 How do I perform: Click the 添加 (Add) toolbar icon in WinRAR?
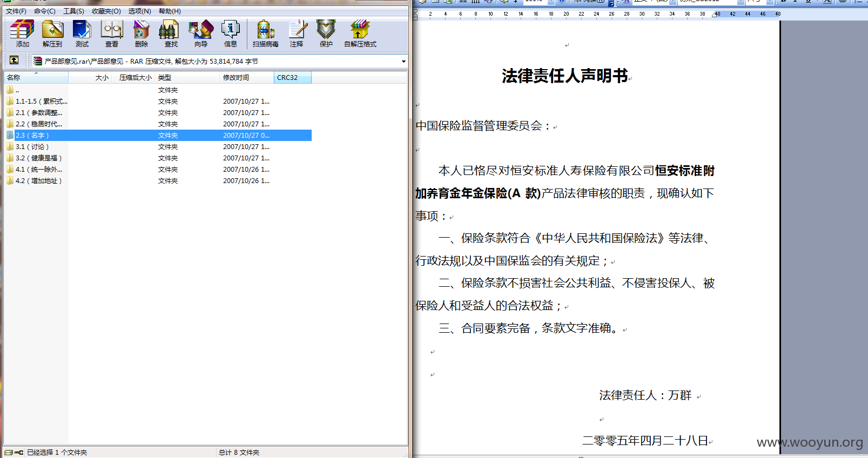(x=22, y=33)
